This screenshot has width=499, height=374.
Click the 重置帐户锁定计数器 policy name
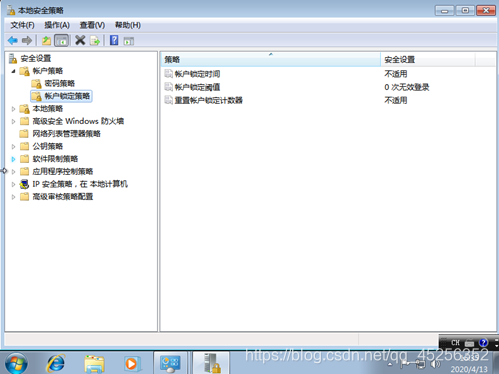click(x=209, y=100)
